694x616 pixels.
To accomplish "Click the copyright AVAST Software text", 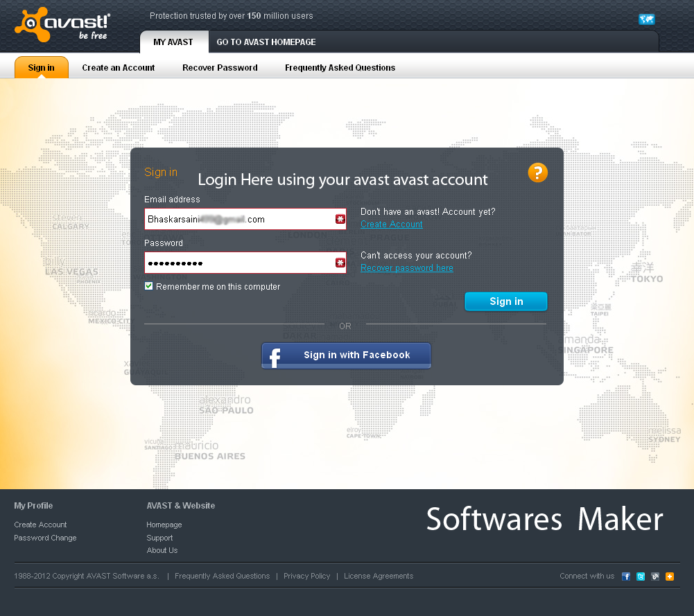I will click(x=86, y=576).
